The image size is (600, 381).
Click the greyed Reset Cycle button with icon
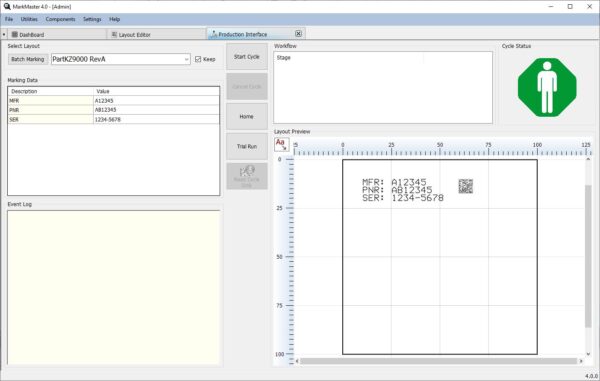[247, 176]
